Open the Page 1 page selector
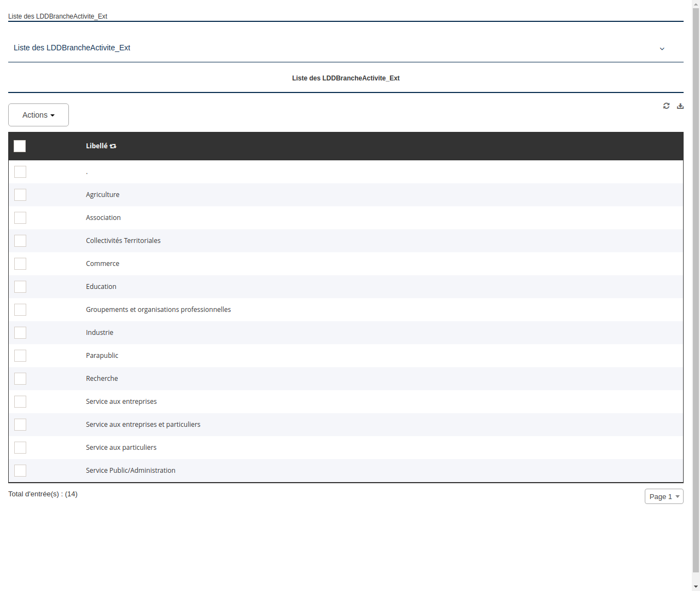Screen dimensions: 700x591 663,496
